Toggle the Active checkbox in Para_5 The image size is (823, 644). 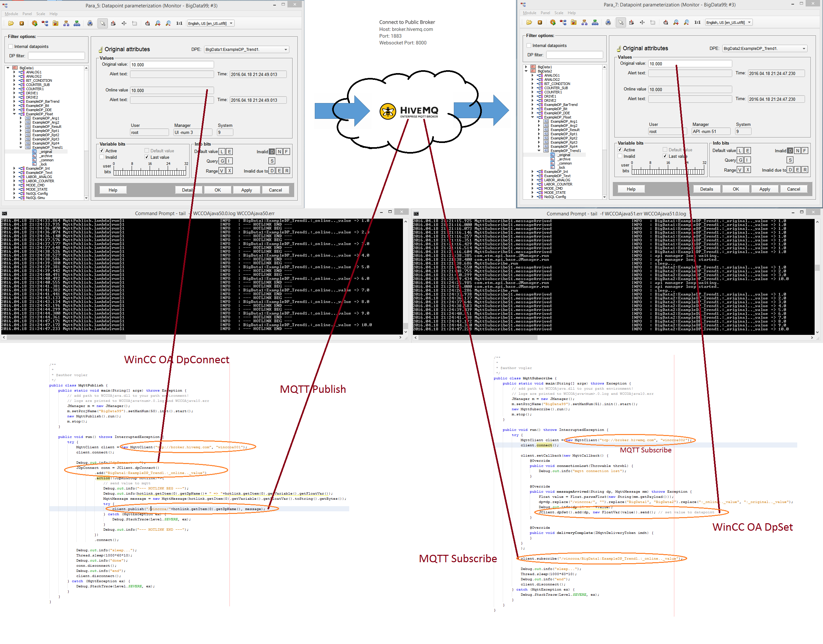coord(102,151)
